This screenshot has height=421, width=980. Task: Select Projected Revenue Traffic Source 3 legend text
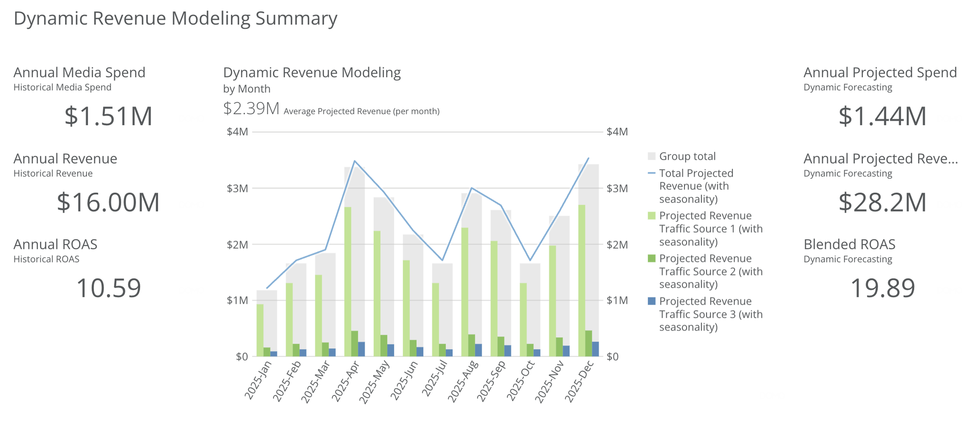click(711, 314)
